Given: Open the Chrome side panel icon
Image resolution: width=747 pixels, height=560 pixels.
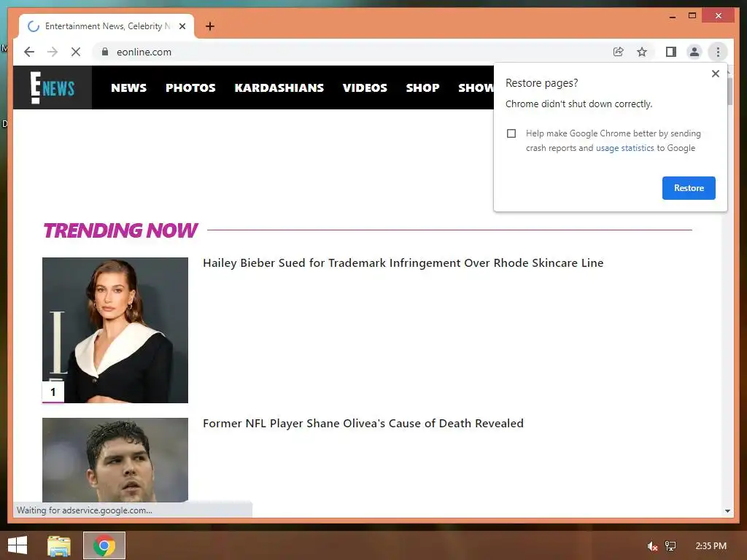Looking at the screenshot, I should click(671, 52).
